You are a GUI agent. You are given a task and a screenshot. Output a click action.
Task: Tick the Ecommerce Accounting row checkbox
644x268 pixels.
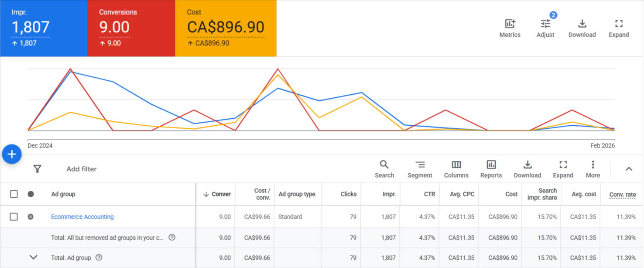pos(14,216)
